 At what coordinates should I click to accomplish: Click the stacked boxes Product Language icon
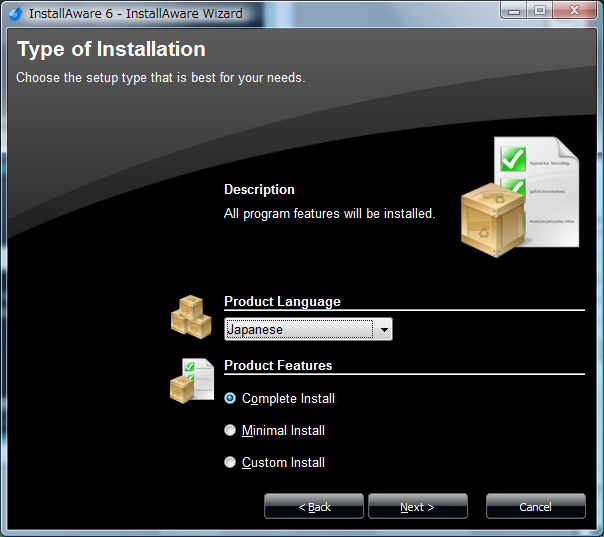coord(191,317)
